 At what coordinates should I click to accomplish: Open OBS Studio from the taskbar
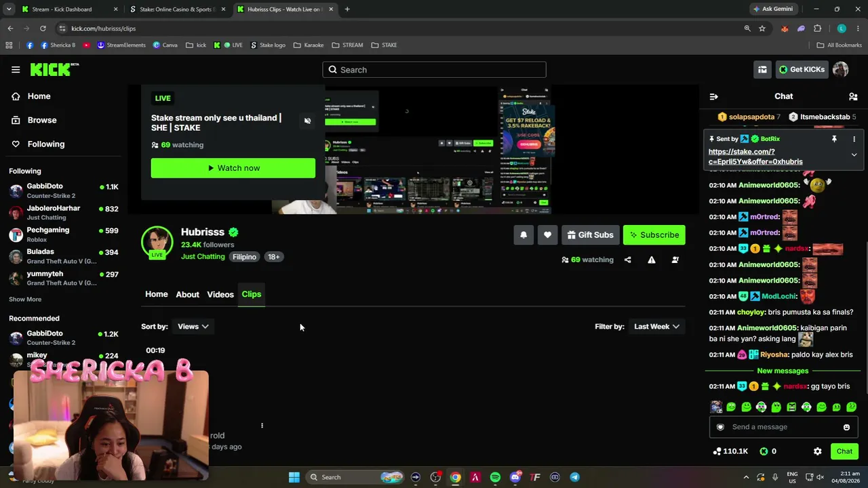coord(435,477)
